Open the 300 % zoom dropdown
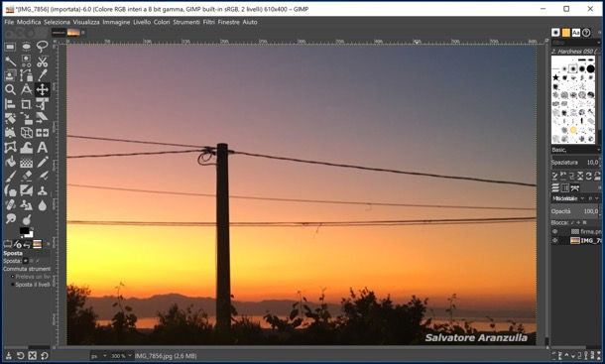 pyautogui.click(x=121, y=356)
